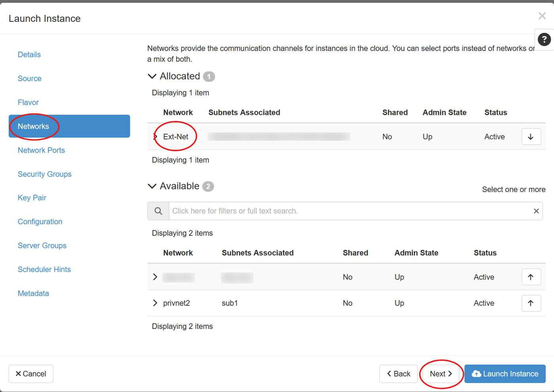Expand the privnet2 row details
The width and height of the screenshot is (554, 392).
[155, 303]
